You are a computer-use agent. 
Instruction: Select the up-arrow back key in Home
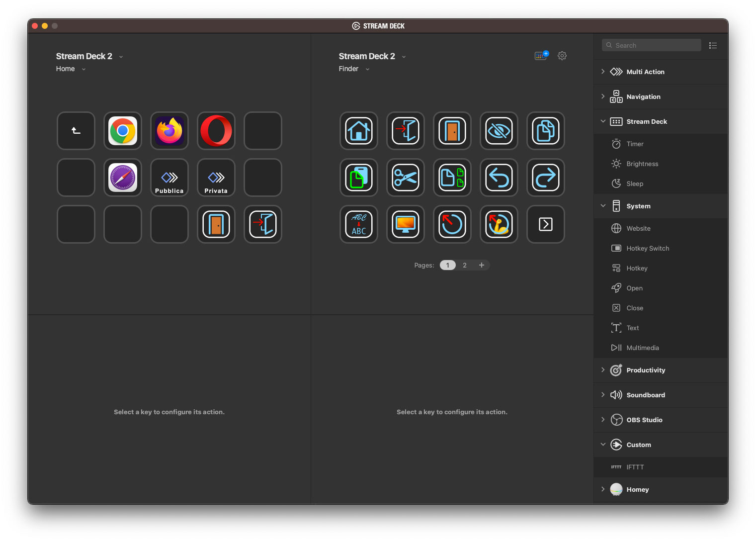coord(76,131)
